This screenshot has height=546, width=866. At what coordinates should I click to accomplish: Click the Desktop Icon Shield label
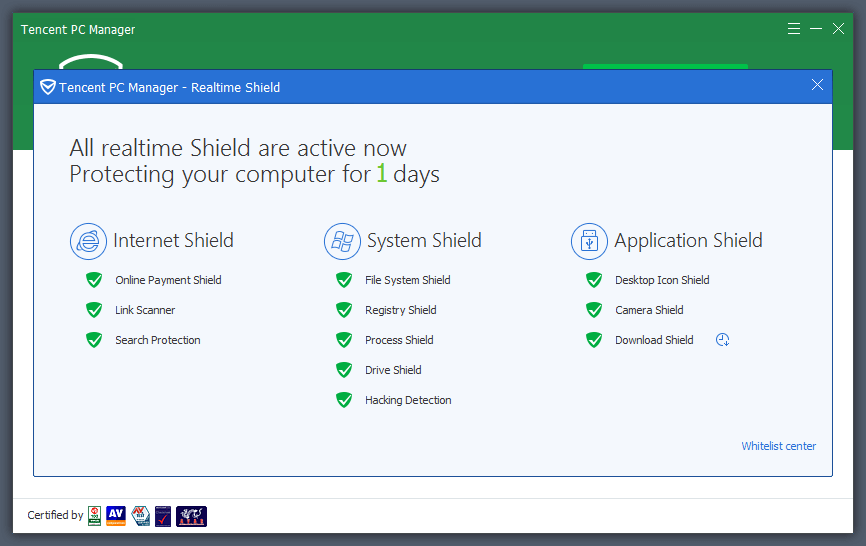click(x=662, y=280)
